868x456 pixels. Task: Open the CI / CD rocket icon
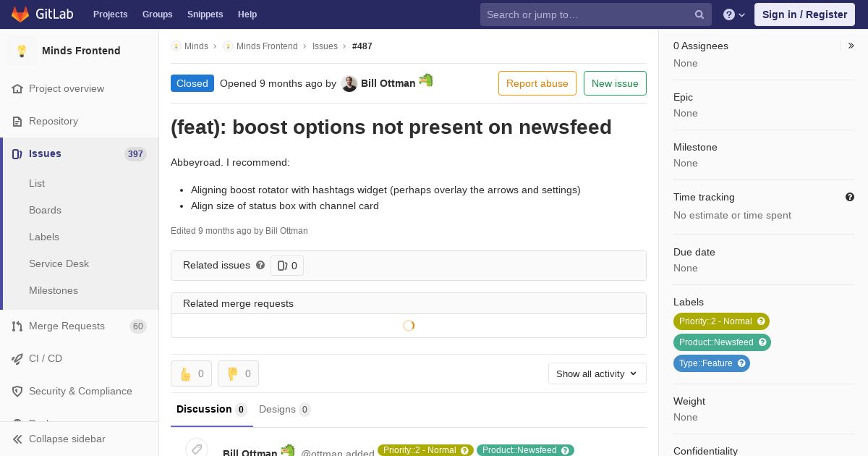click(x=17, y=358)
